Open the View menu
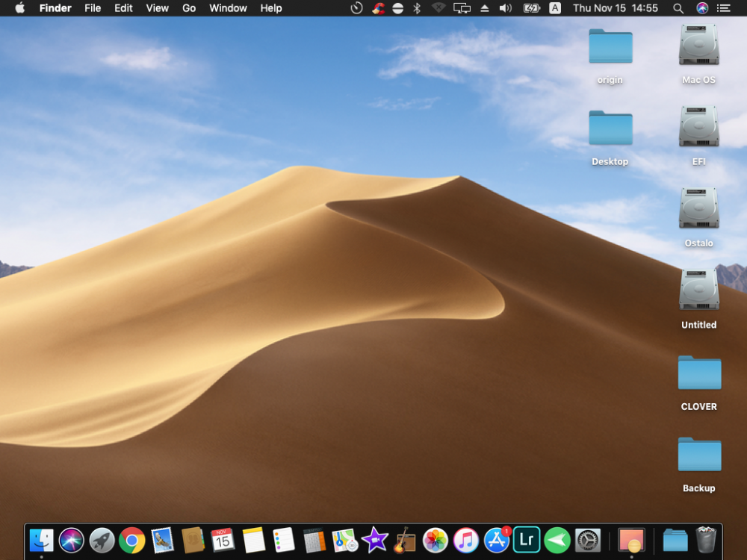 click(157, 8)
